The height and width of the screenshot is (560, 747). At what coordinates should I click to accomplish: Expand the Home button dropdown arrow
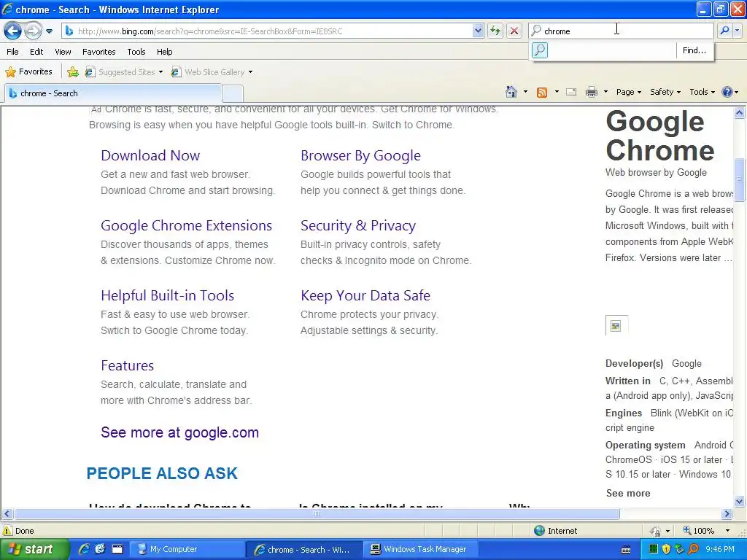pyautogui.click(x=525, y=92)
